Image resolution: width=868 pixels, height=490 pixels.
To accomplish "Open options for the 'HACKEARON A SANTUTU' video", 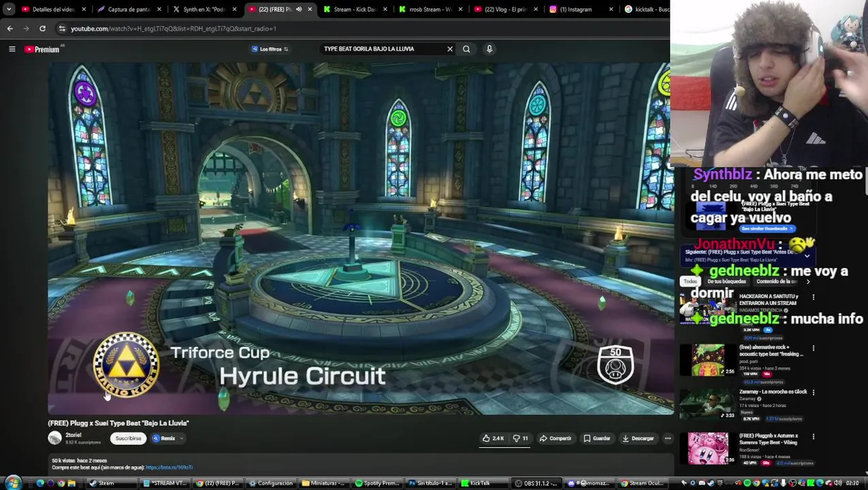I will [x=813, y=297].
